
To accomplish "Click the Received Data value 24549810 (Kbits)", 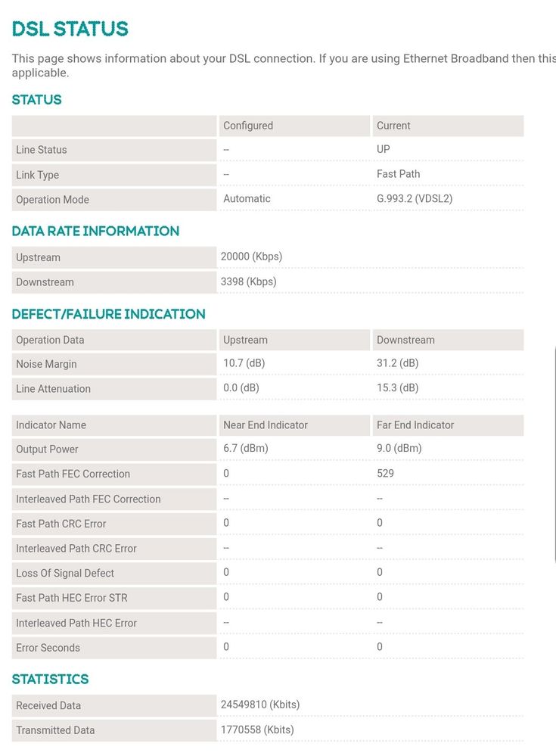I will [x=260, y=705].
